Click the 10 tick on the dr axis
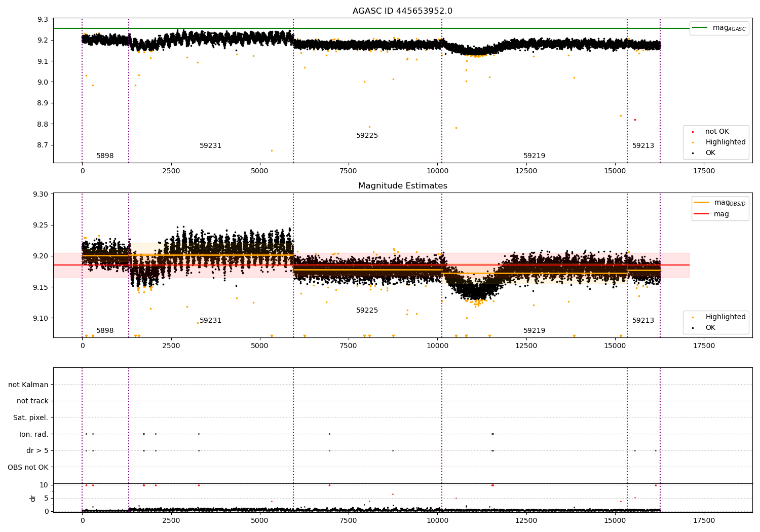Screen dimensions: 760x532 pyautogui.click(x=44, y=485)
